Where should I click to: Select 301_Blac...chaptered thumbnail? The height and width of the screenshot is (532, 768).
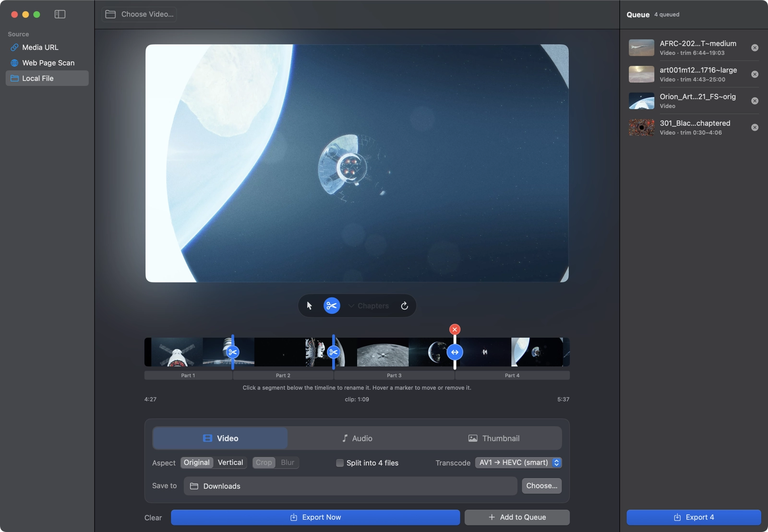[641, 127]
